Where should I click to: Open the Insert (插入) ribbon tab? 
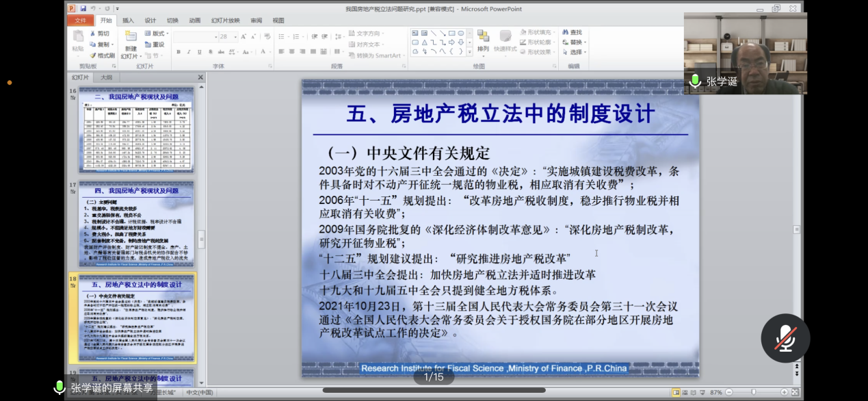(128, 21)
